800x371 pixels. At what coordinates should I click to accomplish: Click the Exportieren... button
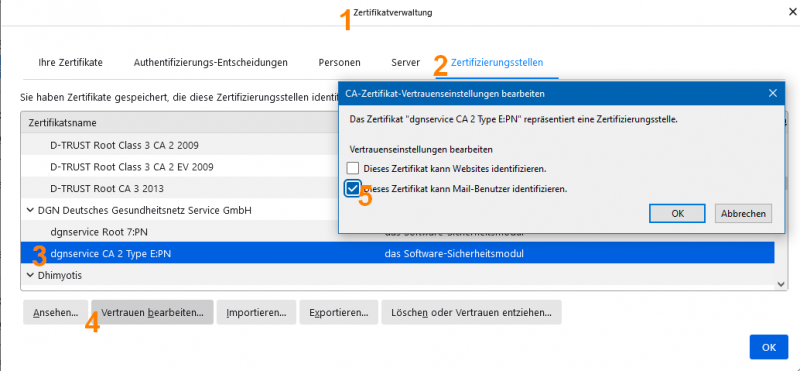pyautogui.click(x=339, y=312)
